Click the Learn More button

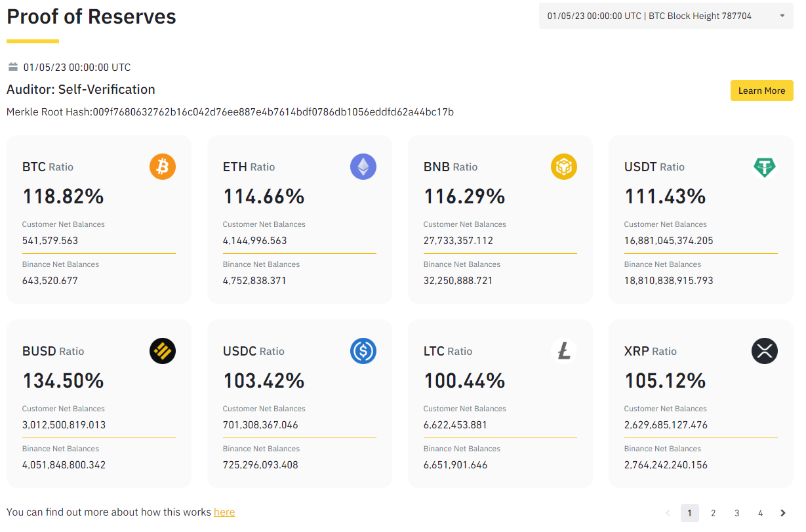coord(762,91)
